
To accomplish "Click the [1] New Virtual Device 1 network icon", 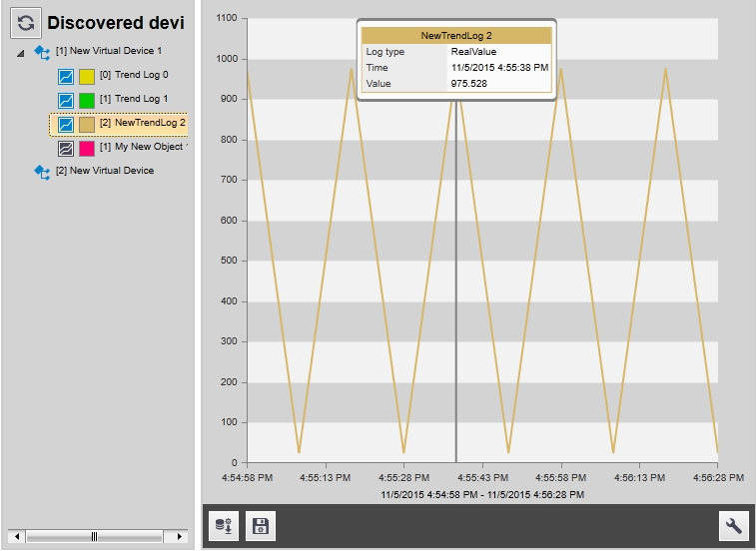I will 42,51.
